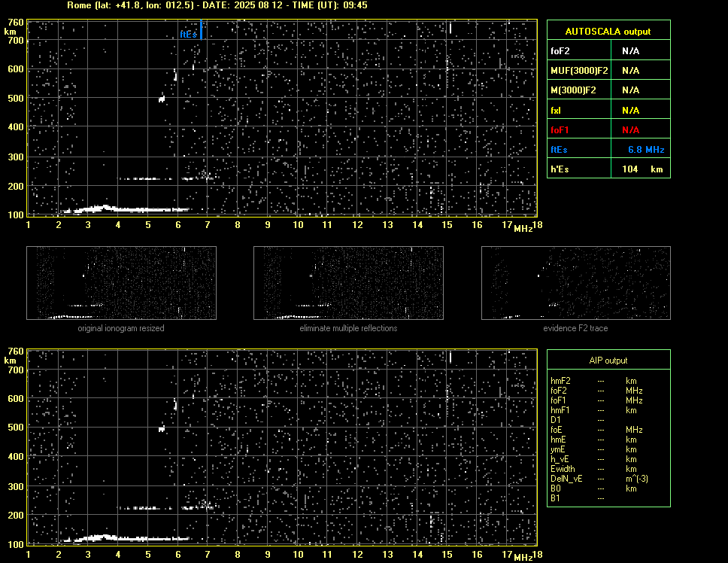Screen dimensions: 728x563
Task: Open the 'original ionogram resized' thumbnail
Action: 121,283
